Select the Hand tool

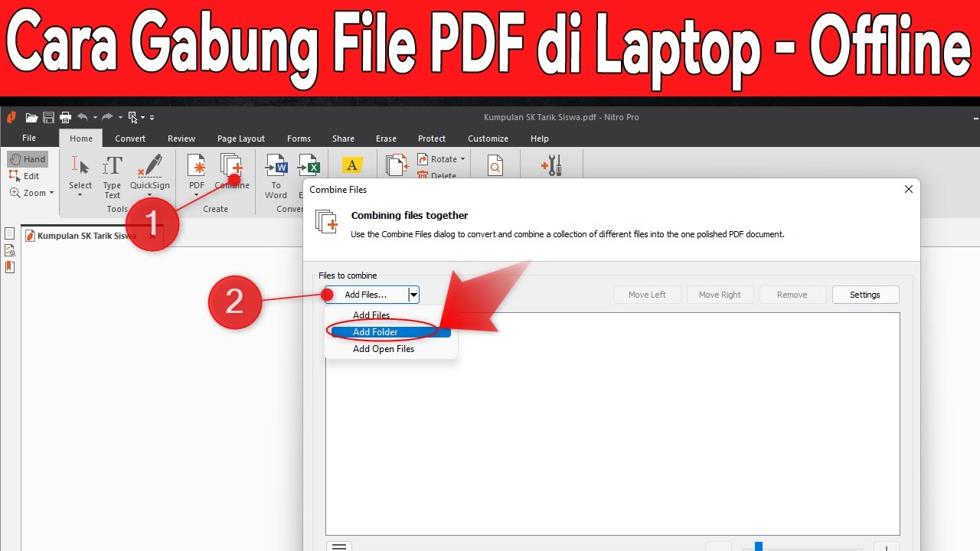(28, 158)
